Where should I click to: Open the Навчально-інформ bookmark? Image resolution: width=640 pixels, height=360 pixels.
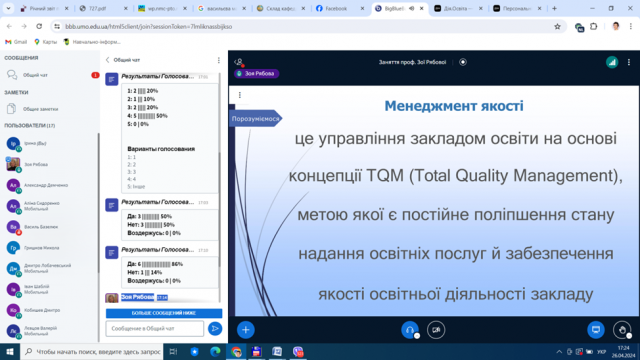(92, 42)
